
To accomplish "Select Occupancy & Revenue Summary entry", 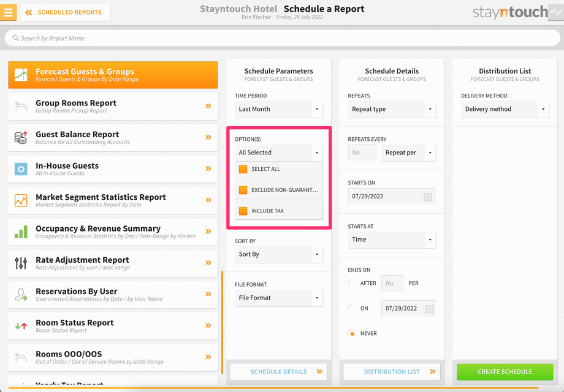I will click(113, 232).
